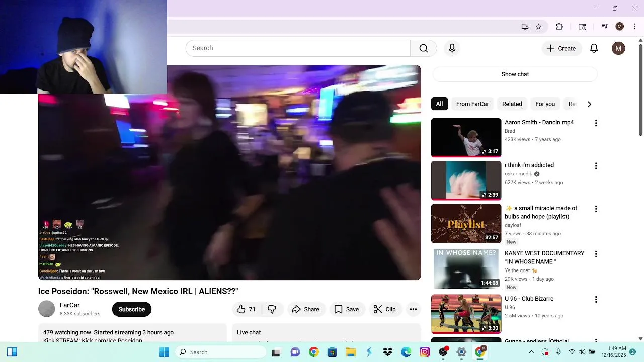
Task: Open widgets icon at taskbar far left
Action: click(12, 352)
